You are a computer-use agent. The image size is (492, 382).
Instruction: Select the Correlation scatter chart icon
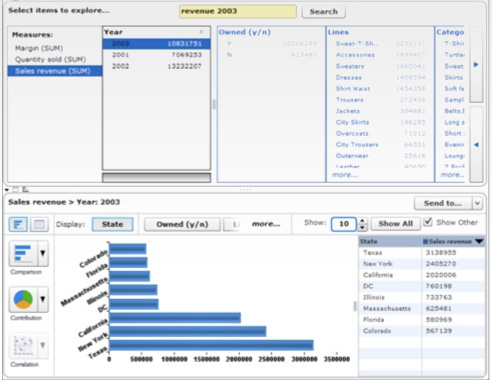(23, 346)
